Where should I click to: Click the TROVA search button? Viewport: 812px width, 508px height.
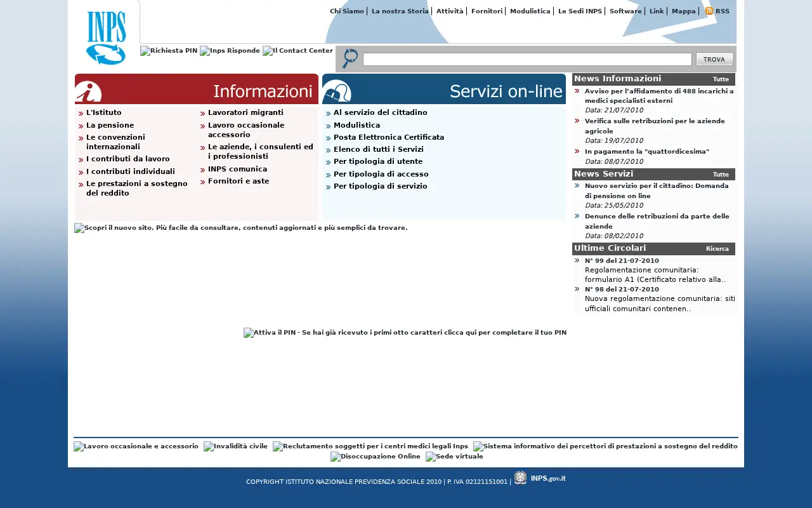click(x=714, y=59)
